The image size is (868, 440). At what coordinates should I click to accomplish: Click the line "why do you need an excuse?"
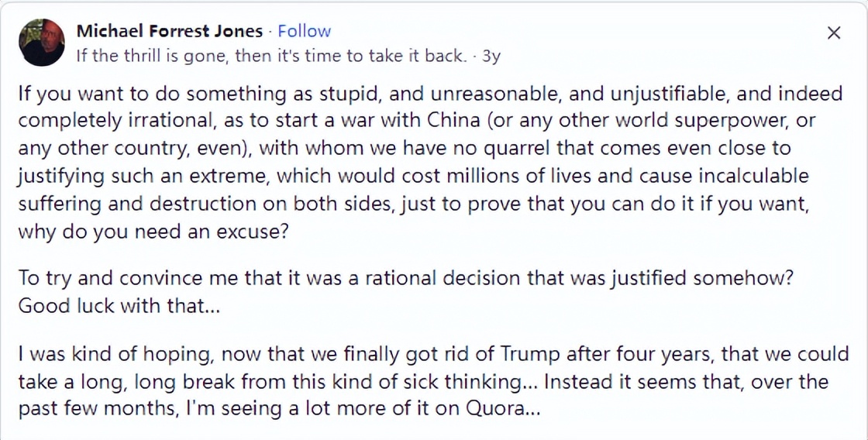[x=153, y=232]
